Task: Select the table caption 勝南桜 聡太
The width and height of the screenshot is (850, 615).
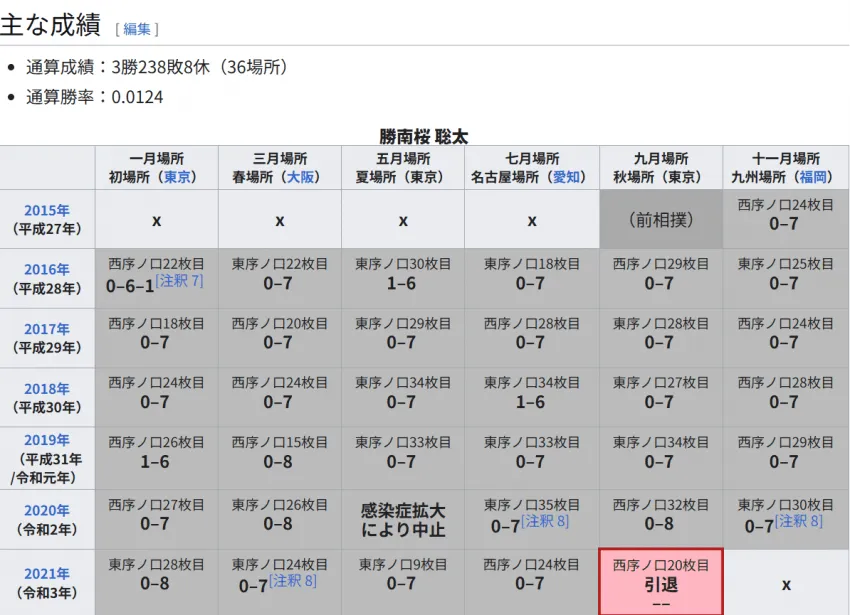Action: pos(424,137)
